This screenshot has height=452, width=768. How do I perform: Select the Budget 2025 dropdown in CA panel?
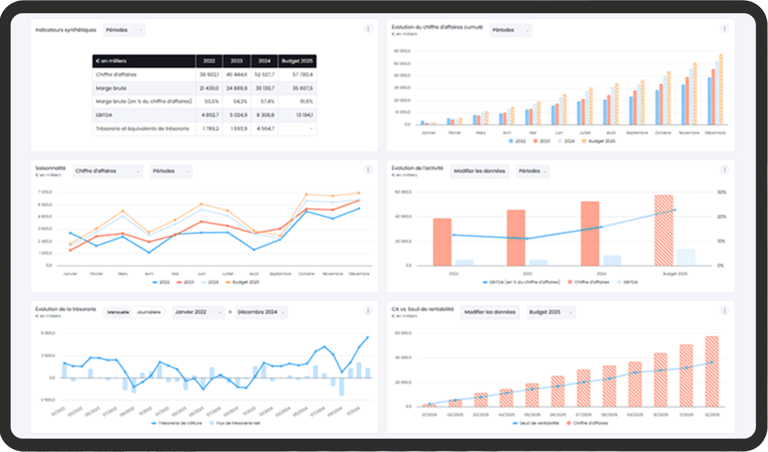pyautogui.click(x=551, y=312)
